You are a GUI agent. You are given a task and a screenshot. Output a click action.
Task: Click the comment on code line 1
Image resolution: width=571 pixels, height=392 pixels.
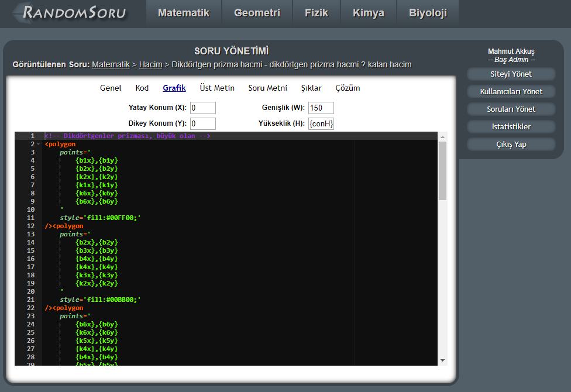[128, 136]
